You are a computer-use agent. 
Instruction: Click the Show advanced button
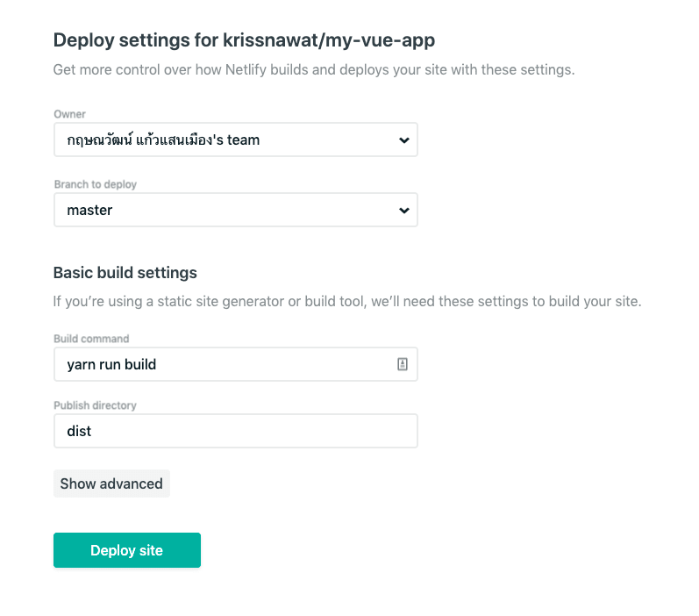click(x=111, y=483)
